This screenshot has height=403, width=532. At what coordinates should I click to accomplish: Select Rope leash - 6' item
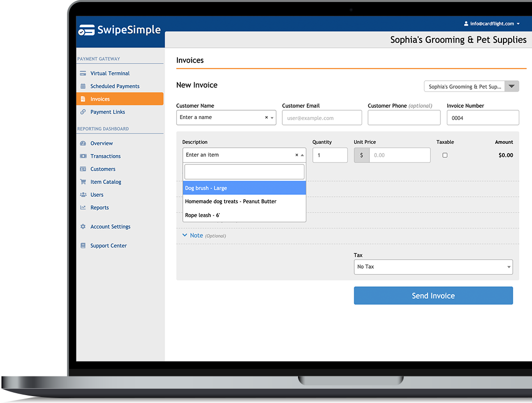[x=244, y=215]
